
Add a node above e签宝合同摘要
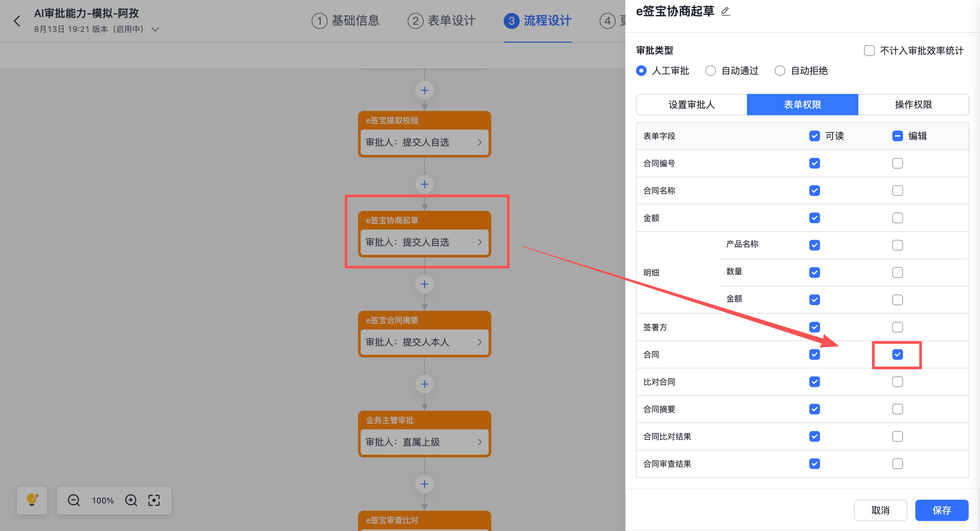(425, 284)
